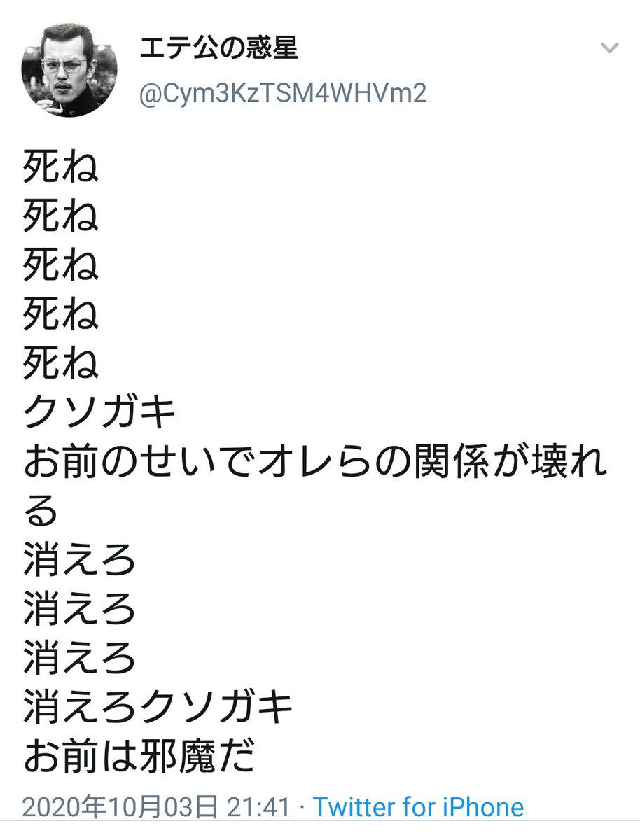Click the second 死ね line of the tweet

[61, 217]
